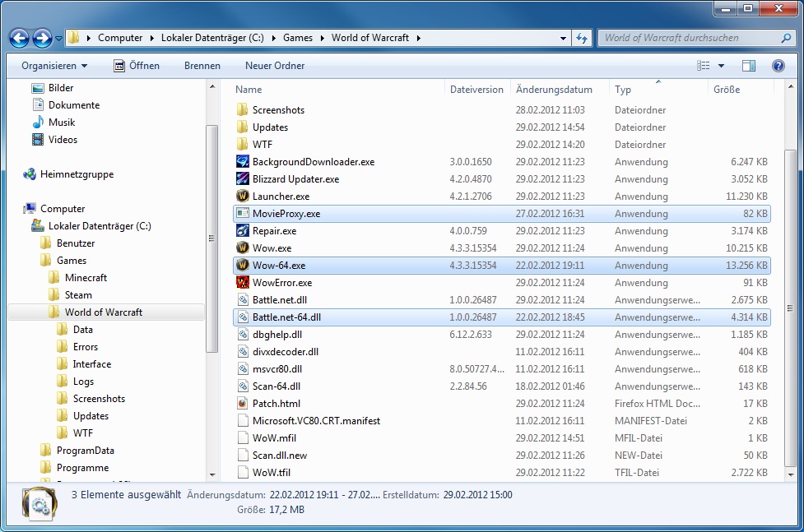Click the file list scroll up arrow
This screenshot has height=532, width=804.
pyautogui.click(x=791, y=86)
